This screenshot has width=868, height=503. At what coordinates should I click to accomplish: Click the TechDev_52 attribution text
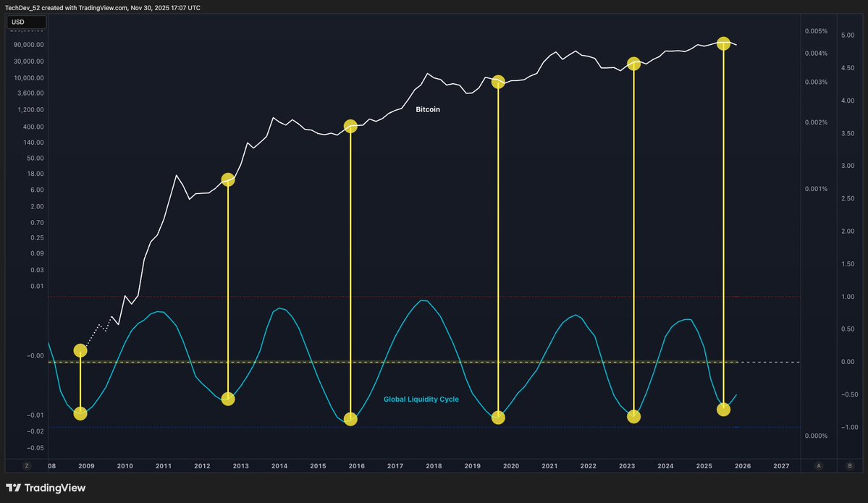click(23, 7)
